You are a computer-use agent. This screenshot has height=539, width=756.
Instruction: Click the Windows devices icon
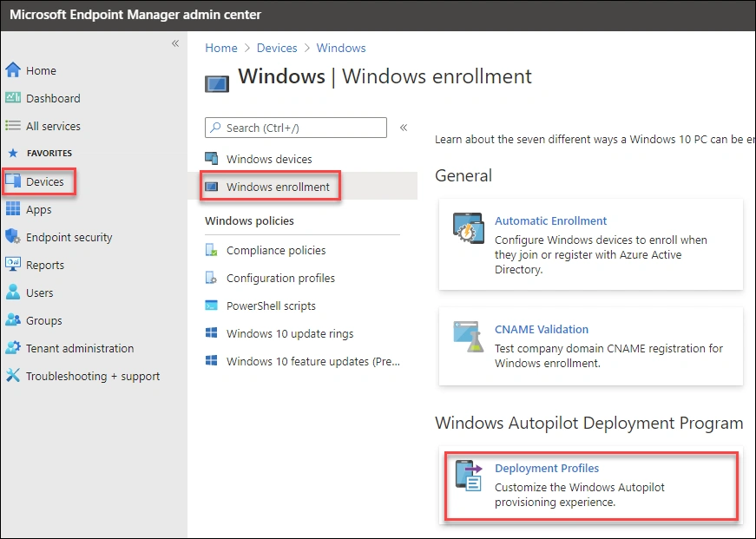coord(212,159)
